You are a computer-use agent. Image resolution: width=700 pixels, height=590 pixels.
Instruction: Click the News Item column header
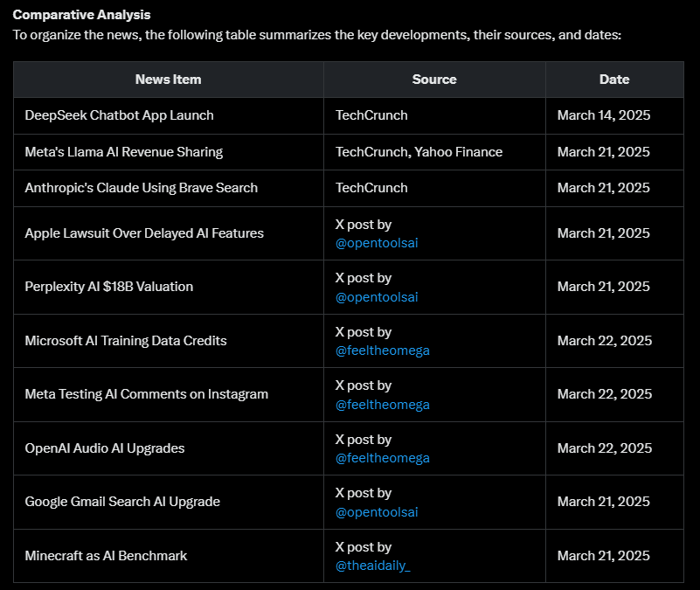click(x=168, y=80)
